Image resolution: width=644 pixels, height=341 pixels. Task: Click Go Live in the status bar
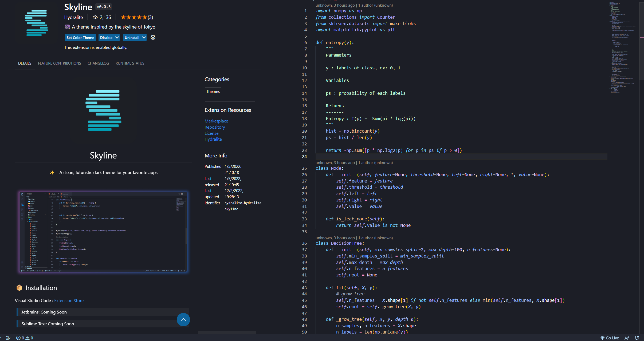coord(610,338)
